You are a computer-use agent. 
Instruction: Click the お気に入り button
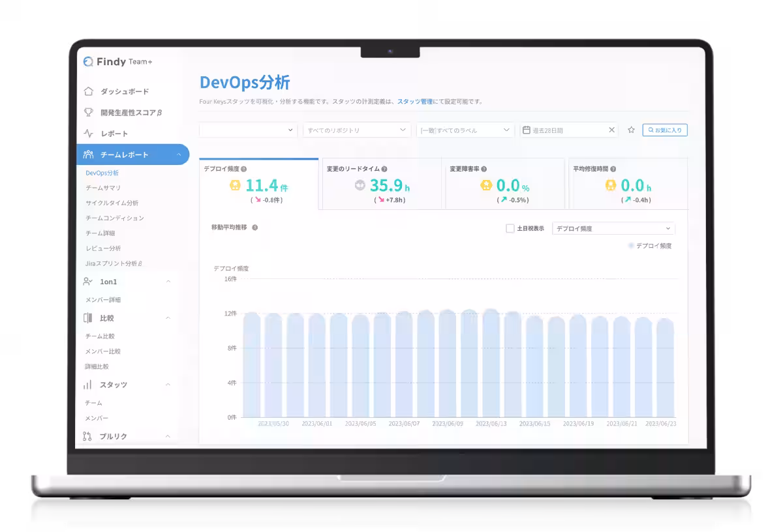[x=664, y=130]
